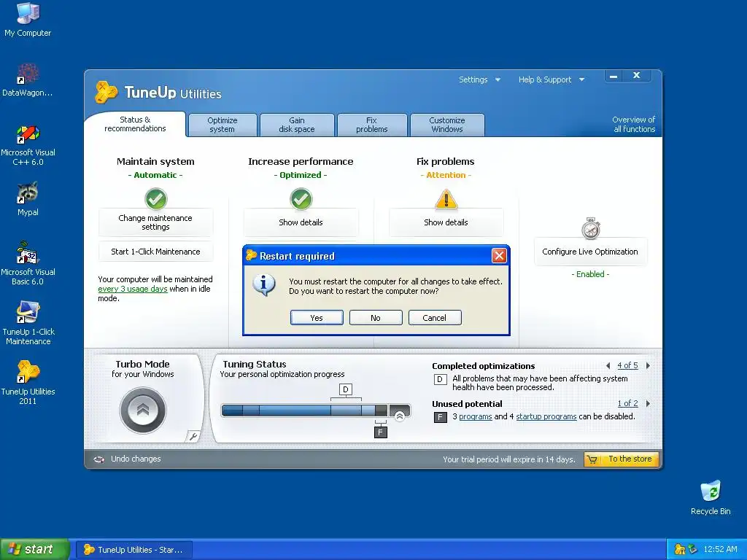
Task: Open the startup programs link
Action: 546,416
